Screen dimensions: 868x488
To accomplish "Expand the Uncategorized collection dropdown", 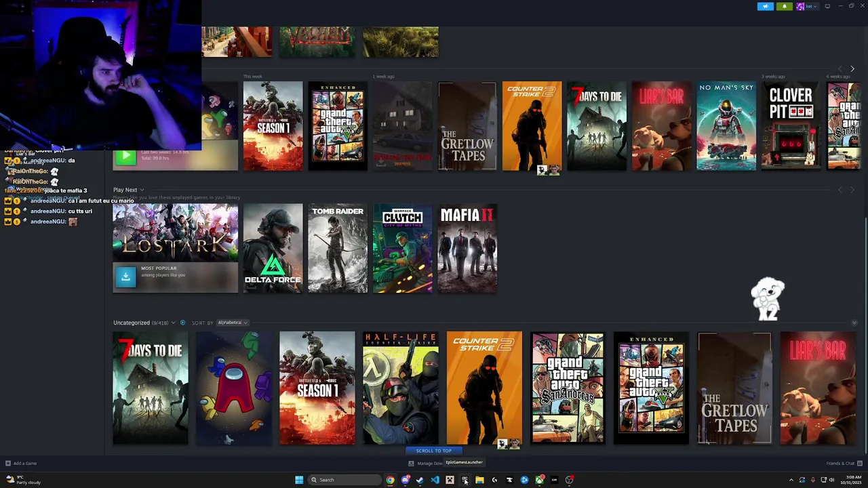I will pyautogui.click(x=173, y=323).
